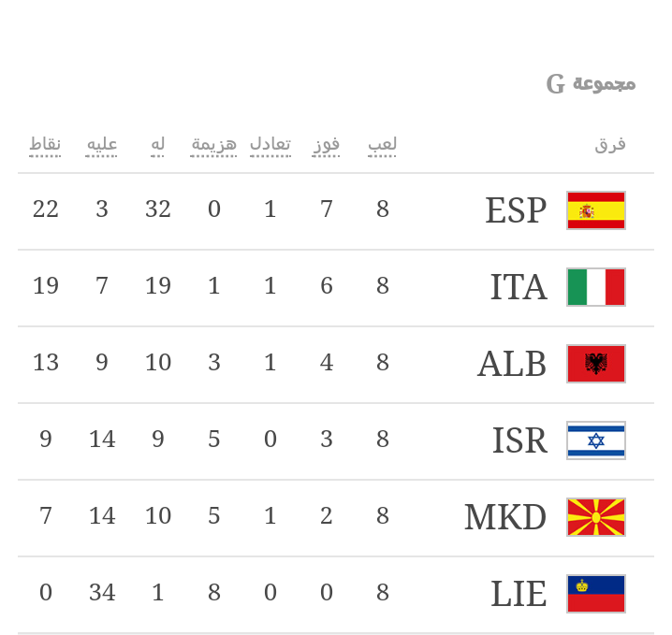Click the تعادل draws column header
Viewport: 672px width, 635px height.
(x=270, y=144)
